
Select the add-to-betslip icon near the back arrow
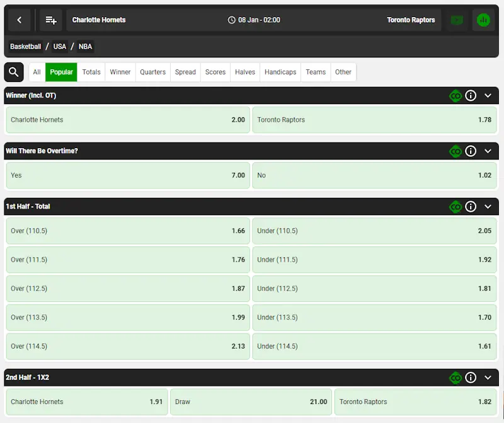coord(50,20)
